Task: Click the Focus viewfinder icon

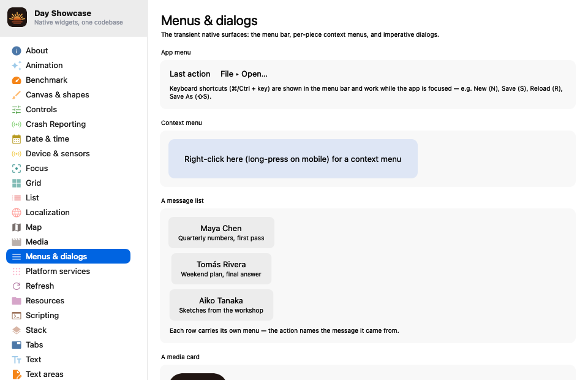Action: coord(17,169)
